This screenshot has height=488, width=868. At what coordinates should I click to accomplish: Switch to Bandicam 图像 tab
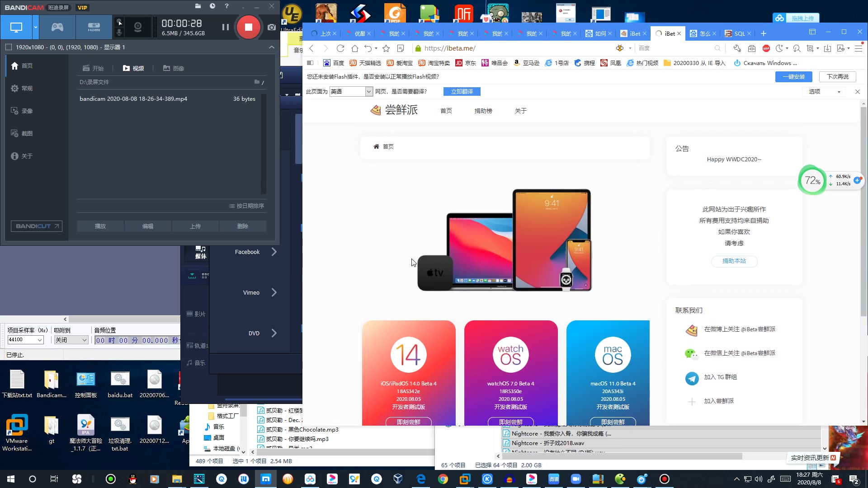(x=174, y=68)
